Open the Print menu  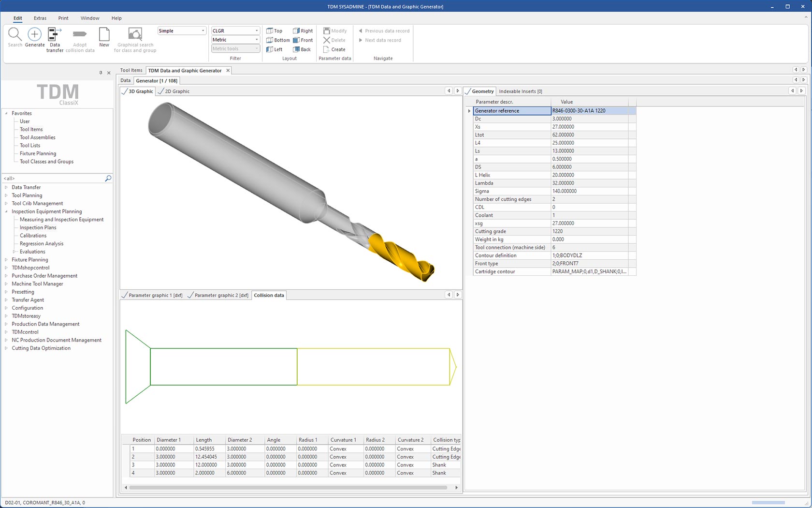[63, 18]
